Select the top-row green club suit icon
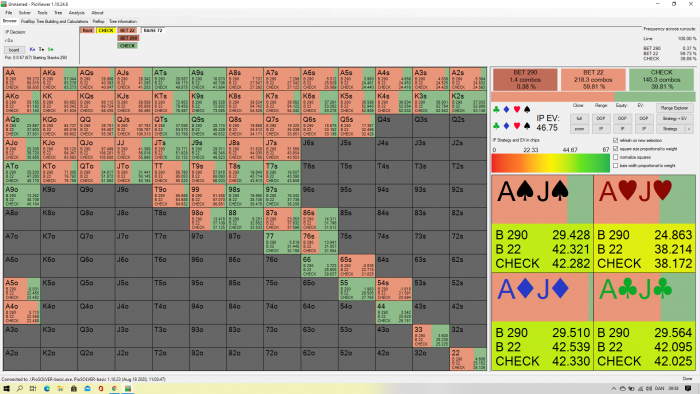The image size is (700, 394). click(496, 109)
